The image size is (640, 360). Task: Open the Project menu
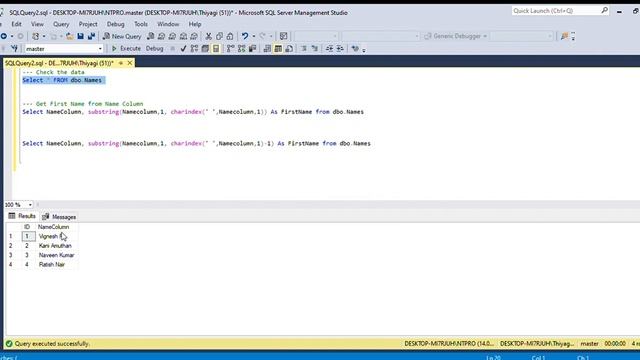pyautogui.click(x=88, y=24)
